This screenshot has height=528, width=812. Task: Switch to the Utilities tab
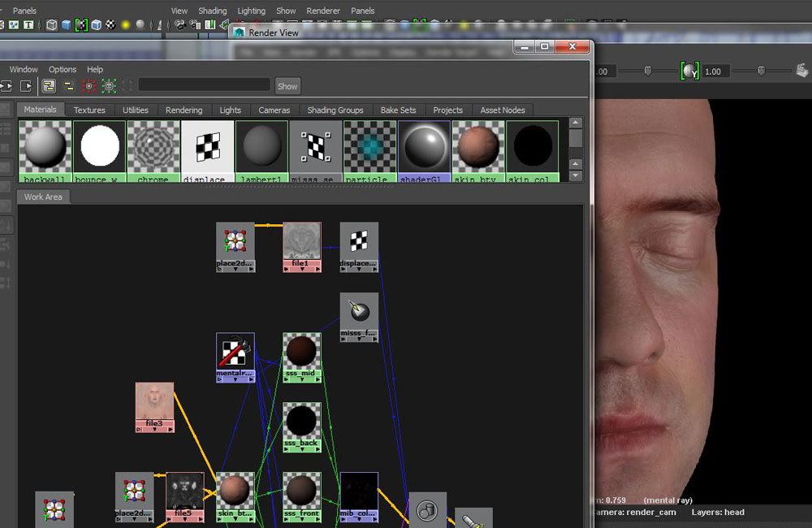(135, 110)
